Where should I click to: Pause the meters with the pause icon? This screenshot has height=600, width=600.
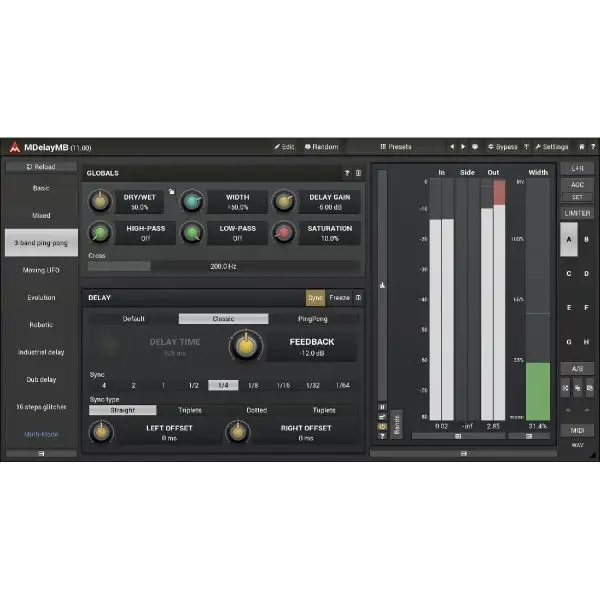coord(382,407)
